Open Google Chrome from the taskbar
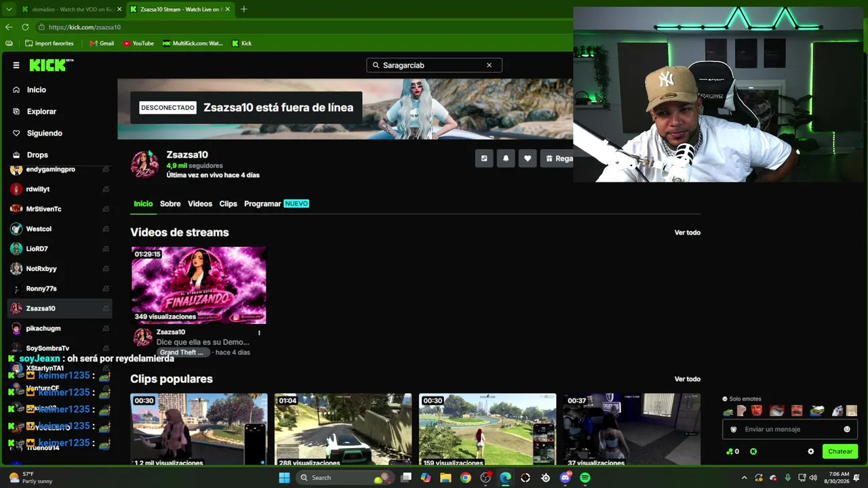This screenshot has width=868, height=488. tap(465, 478)
